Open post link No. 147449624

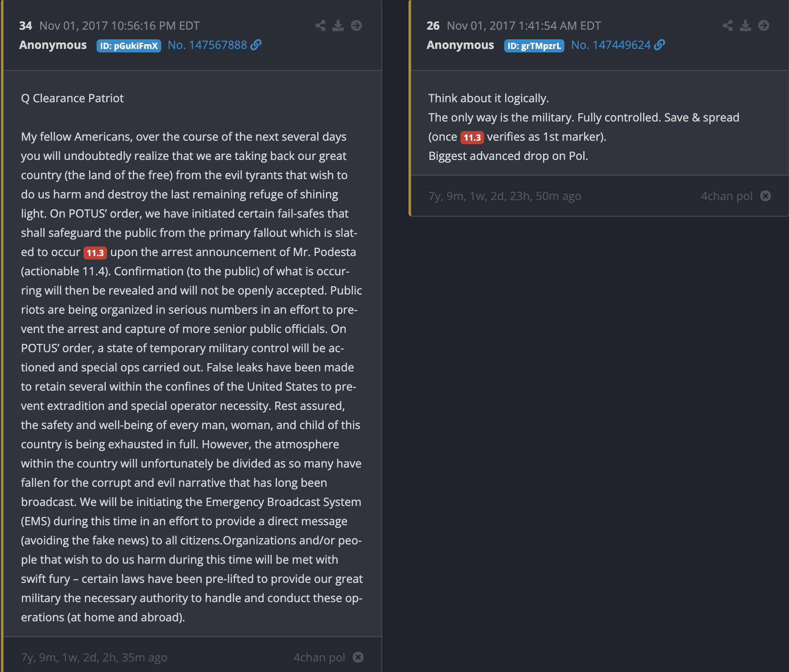click(611, 45)
